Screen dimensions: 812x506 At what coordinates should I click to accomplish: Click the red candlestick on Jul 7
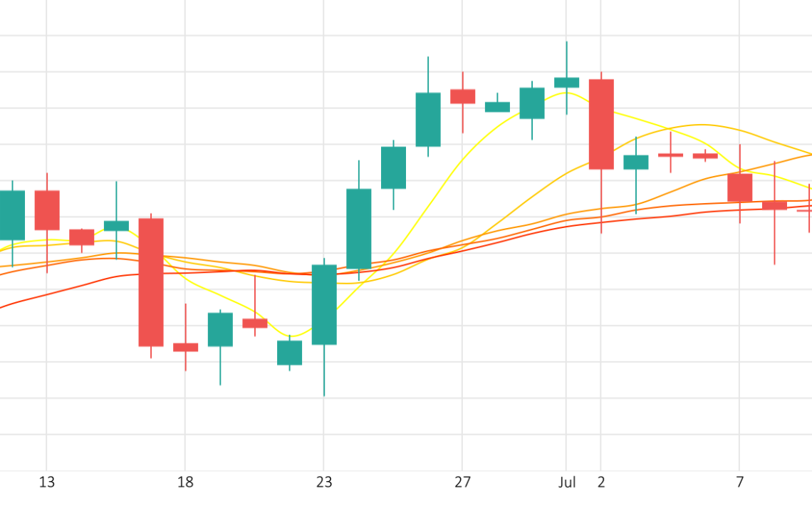pos(740,187)
